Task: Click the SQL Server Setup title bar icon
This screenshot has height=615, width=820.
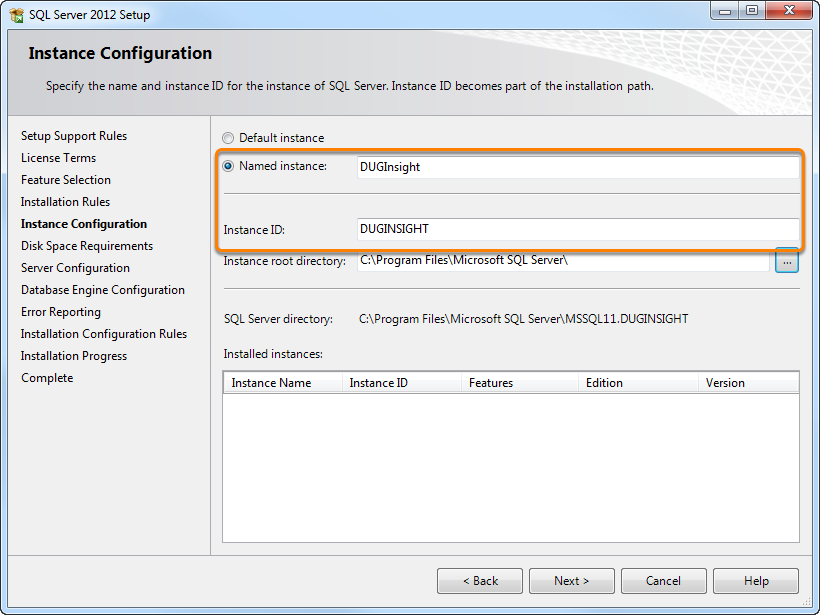Action: [17, 15]
